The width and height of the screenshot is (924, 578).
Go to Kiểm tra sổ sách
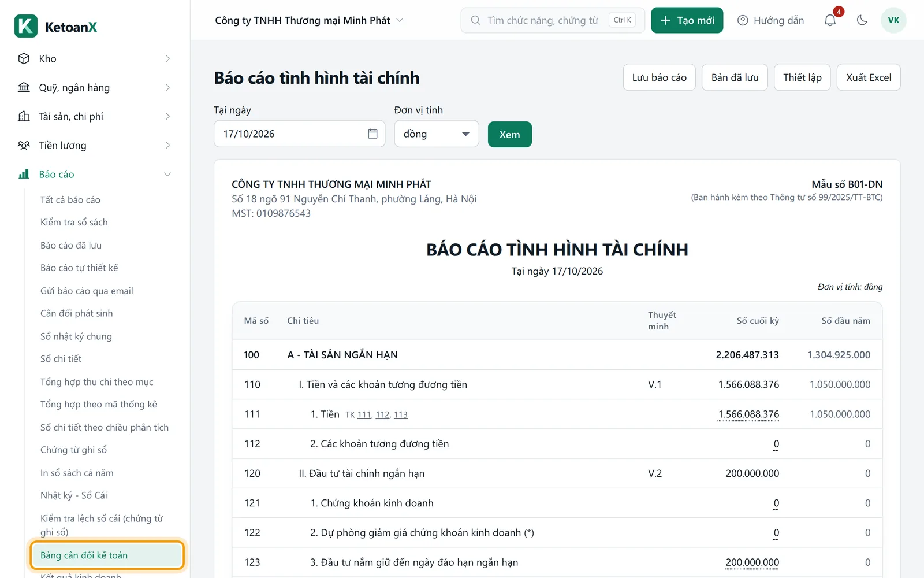[74, 222]
